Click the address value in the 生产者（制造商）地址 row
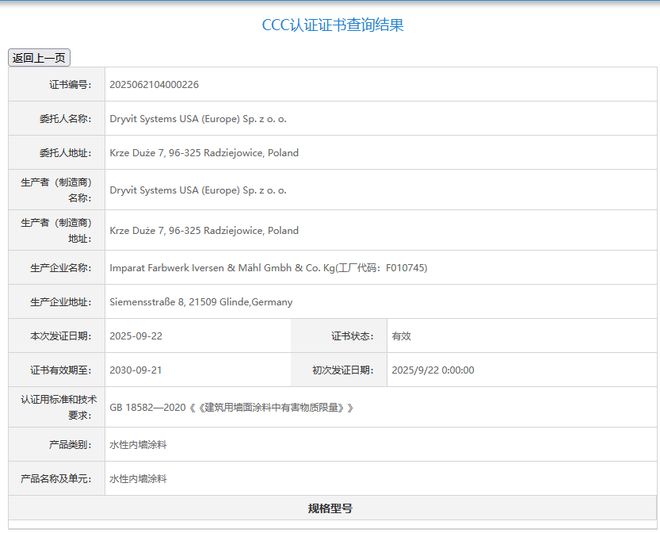 point(204,230)
